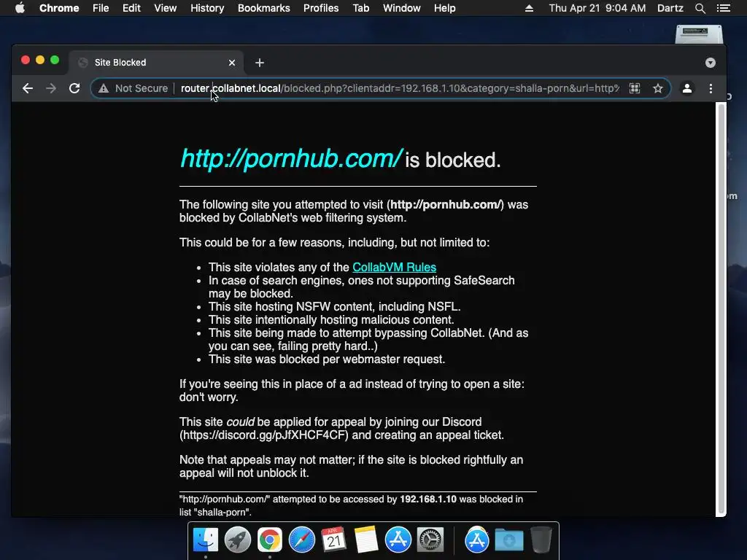Open the Apple menu

coord(20,8)
